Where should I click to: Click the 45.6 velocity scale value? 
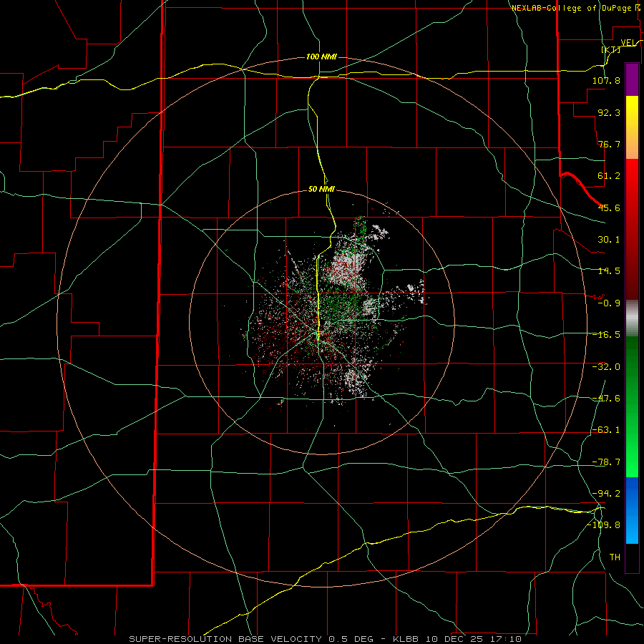tap(609, 208)
